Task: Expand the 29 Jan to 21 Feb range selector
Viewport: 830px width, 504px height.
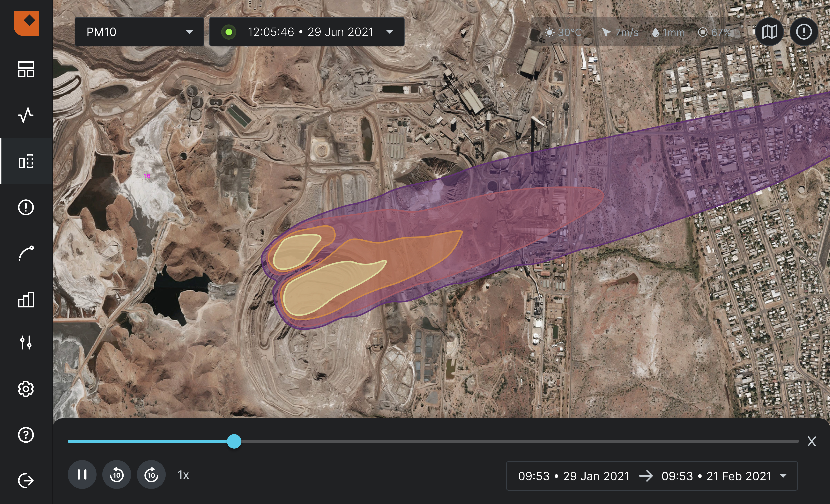Action: click(x=651, y=476)
